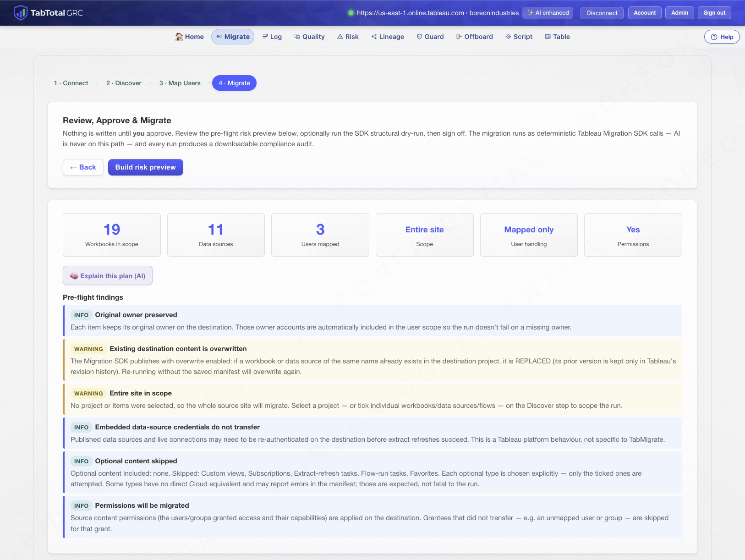Click the Help button
The width and height of the screenshot is (745, 560).
[722, 37]
